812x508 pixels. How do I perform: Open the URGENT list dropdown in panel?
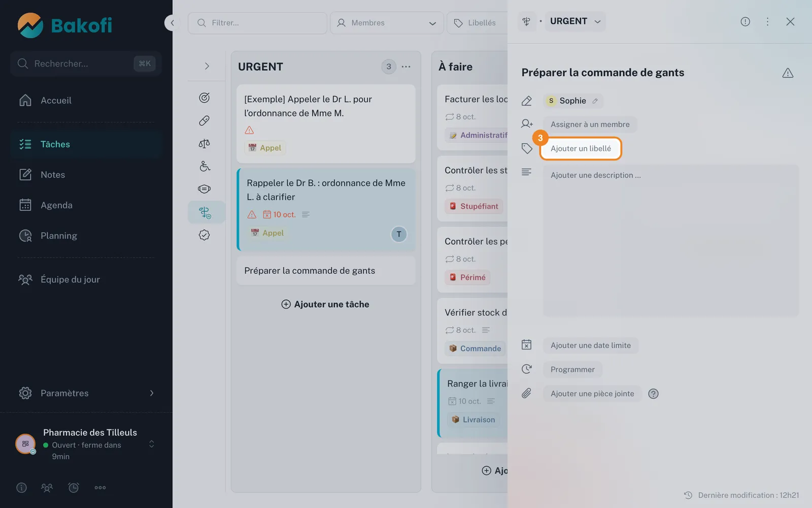click(576, 21)
